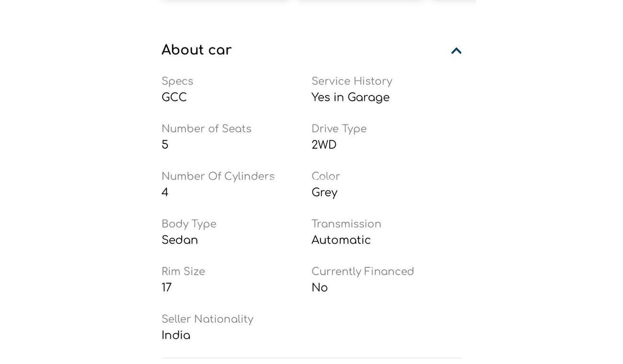Viewport: 623px width, 364px height.
Task: Select the Specs label
Action: pos(177,81)
